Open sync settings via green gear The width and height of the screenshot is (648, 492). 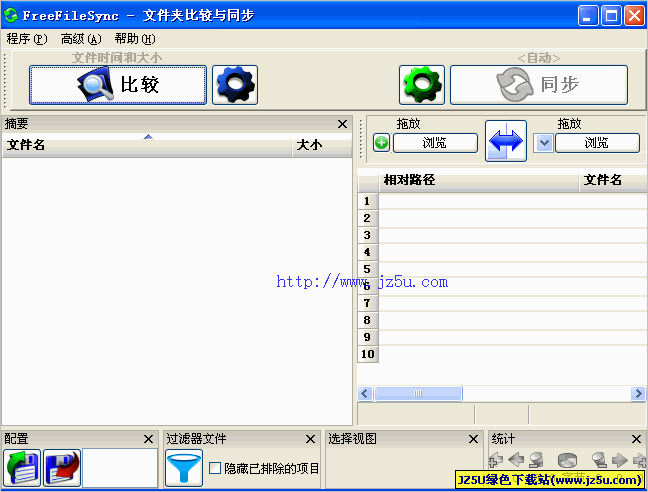click(x=422, y=85)
